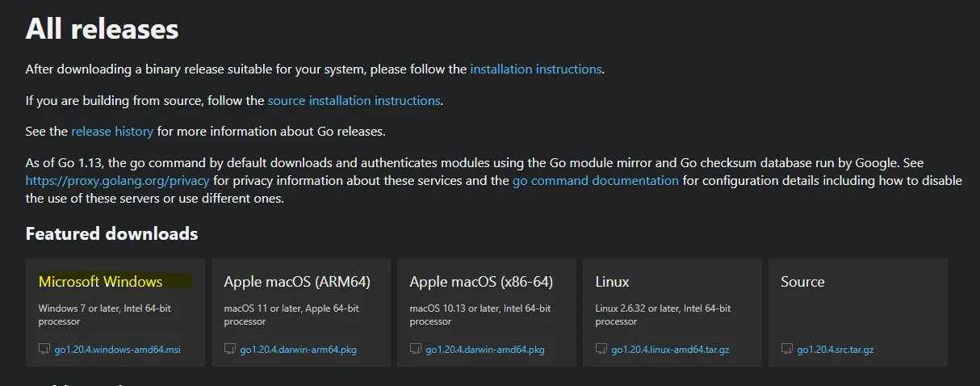Visit the proxy.golang.org/privacy link
The height and width of the screenshot is (386, 980).
coord(117,181)
